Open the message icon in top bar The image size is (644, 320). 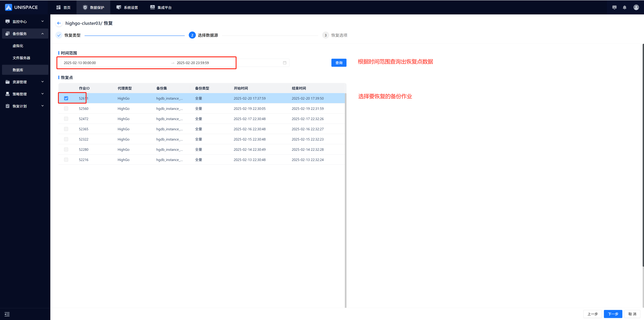coord(614,8)
